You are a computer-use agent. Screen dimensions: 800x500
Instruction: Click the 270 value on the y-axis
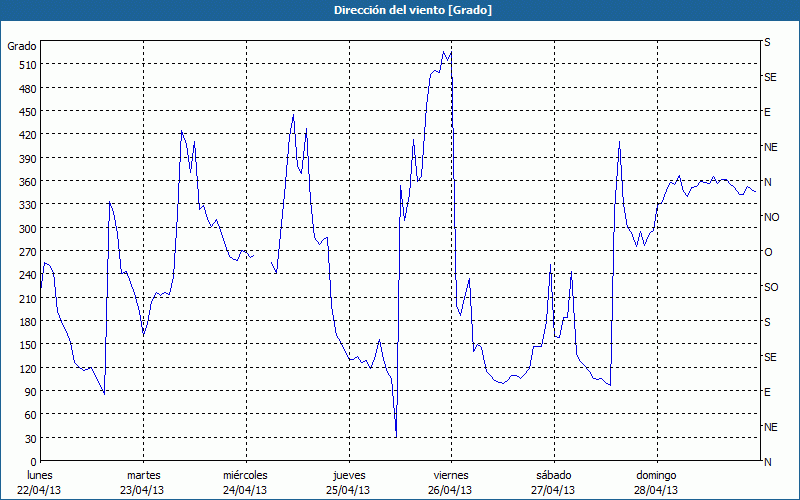pyautogui.click(x=27, y=252)
